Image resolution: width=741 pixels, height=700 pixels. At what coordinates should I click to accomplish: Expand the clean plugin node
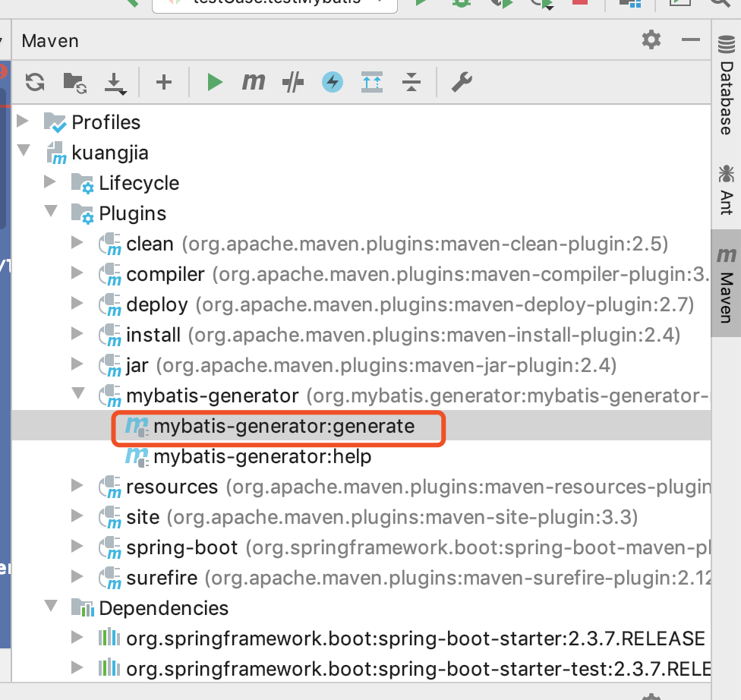coord(77,242)
